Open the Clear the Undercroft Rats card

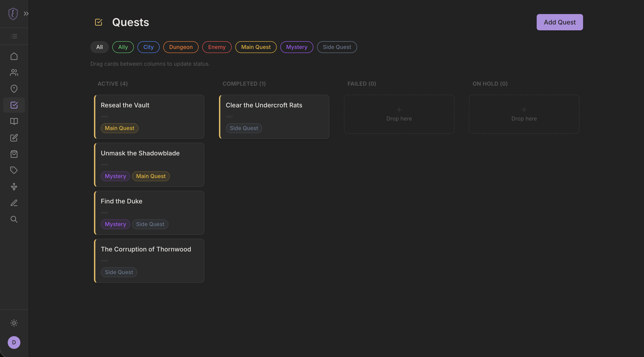pos(274,117)
